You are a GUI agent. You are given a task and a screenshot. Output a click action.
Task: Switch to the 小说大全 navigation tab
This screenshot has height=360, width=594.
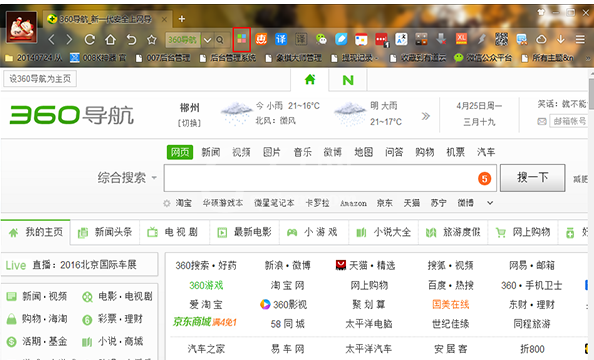(383, 232)
